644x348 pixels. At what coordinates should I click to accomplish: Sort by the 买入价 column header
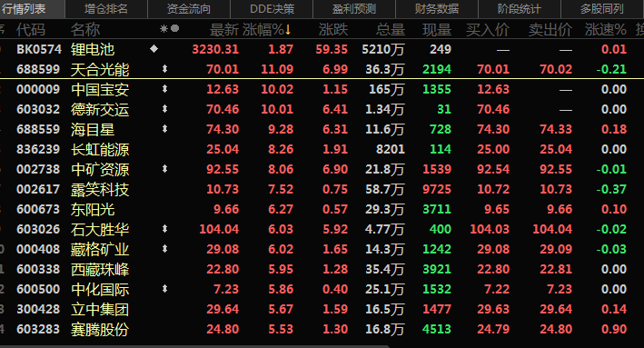click(488, 30)
